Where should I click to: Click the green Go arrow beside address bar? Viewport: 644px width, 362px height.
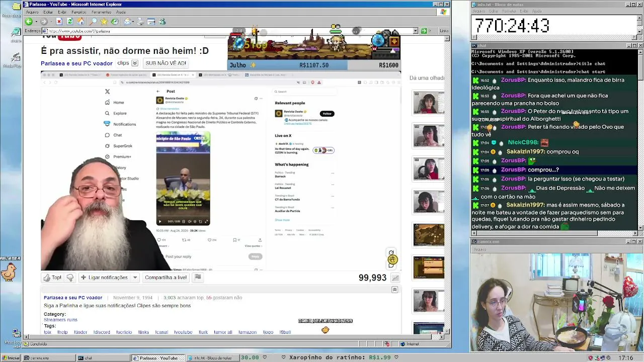424,31
